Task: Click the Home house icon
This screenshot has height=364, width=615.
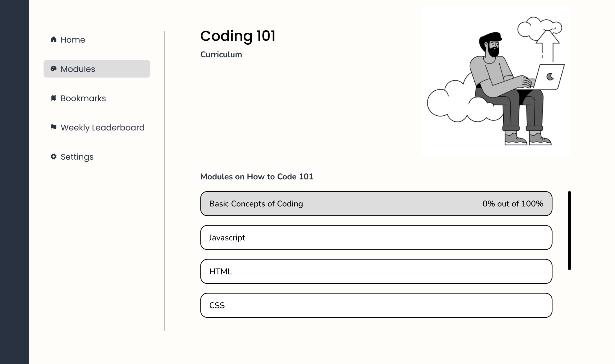Action: [54, 39]
